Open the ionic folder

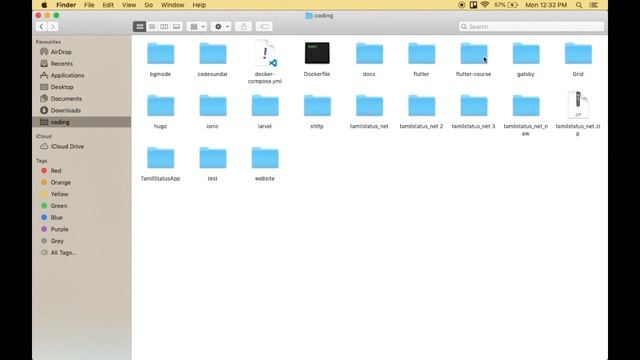pyautogui.click(x=213, y=106)
